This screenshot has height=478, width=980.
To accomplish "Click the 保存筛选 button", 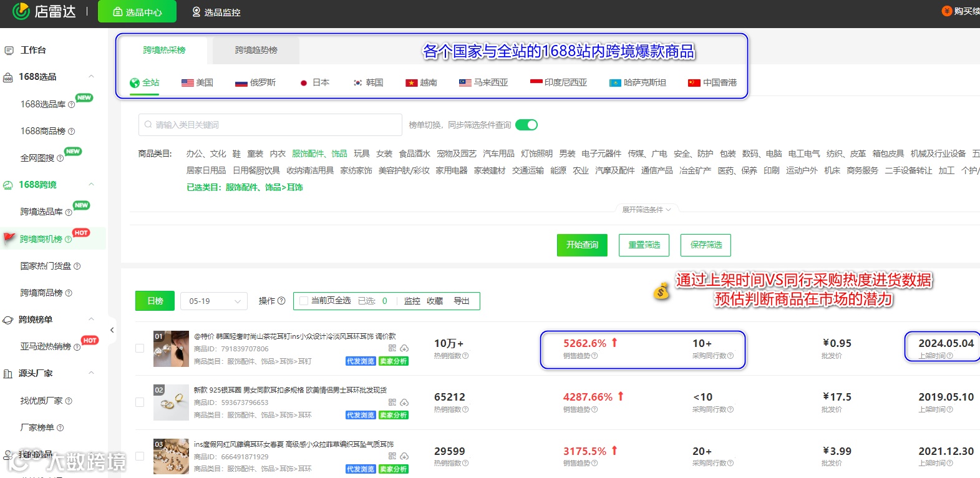I will click(x=706, y=245).
